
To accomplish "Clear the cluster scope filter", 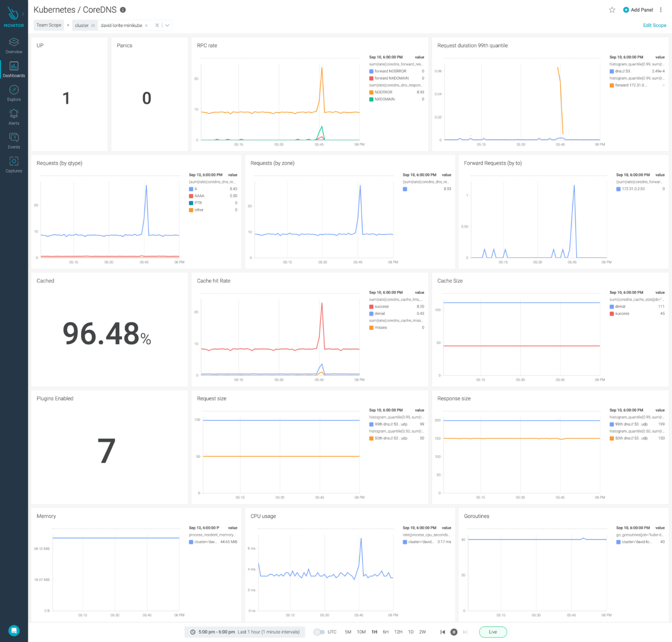I will (x=157, y=25).
